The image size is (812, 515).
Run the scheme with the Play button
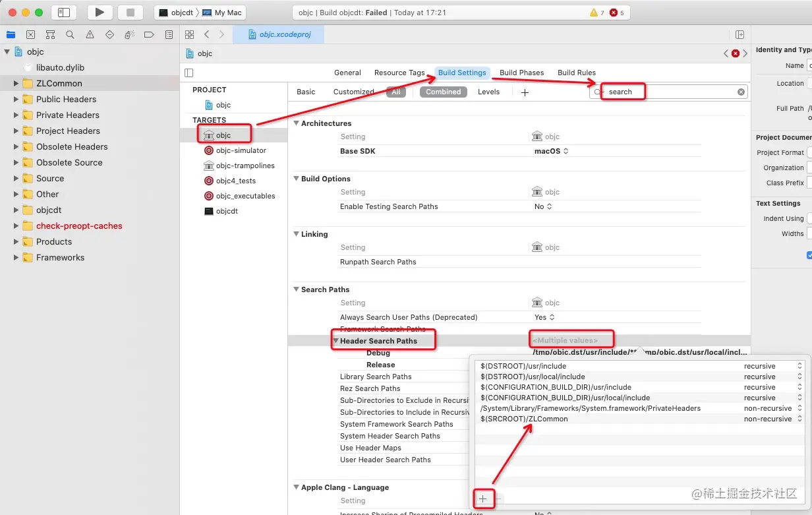(100, 13)
